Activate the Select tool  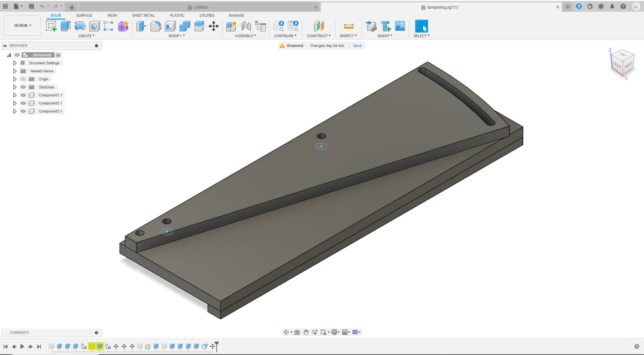(421, 26)
